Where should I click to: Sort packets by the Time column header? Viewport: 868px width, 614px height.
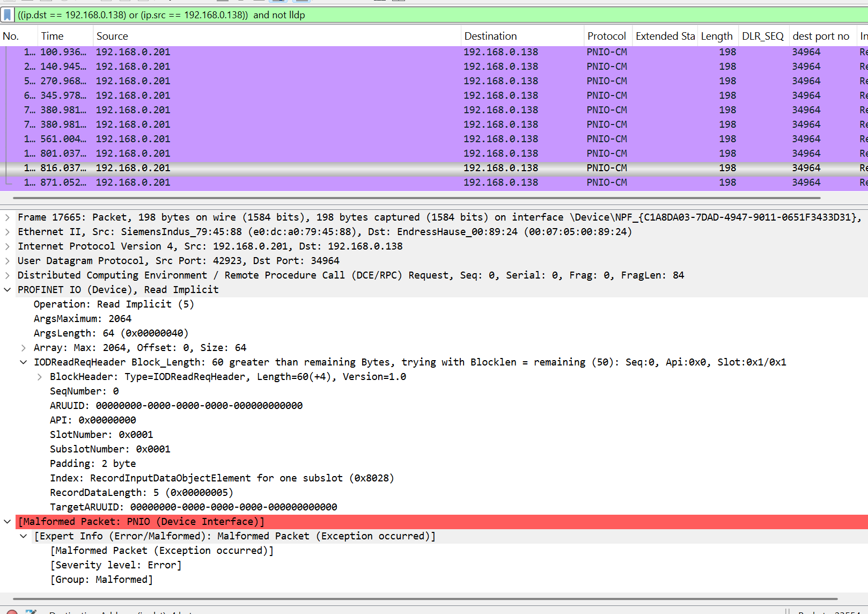pos(65,36)
